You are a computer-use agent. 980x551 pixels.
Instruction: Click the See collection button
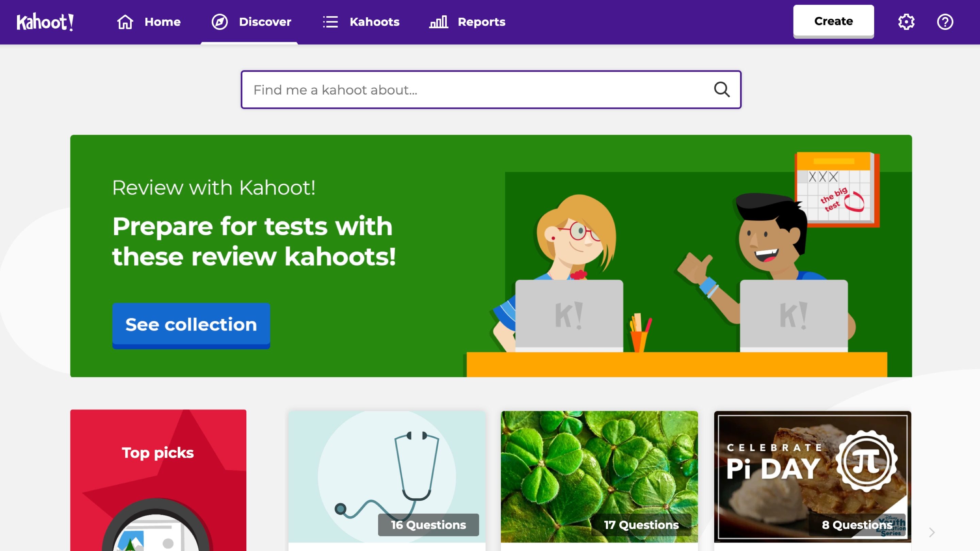tap(191, 324)
